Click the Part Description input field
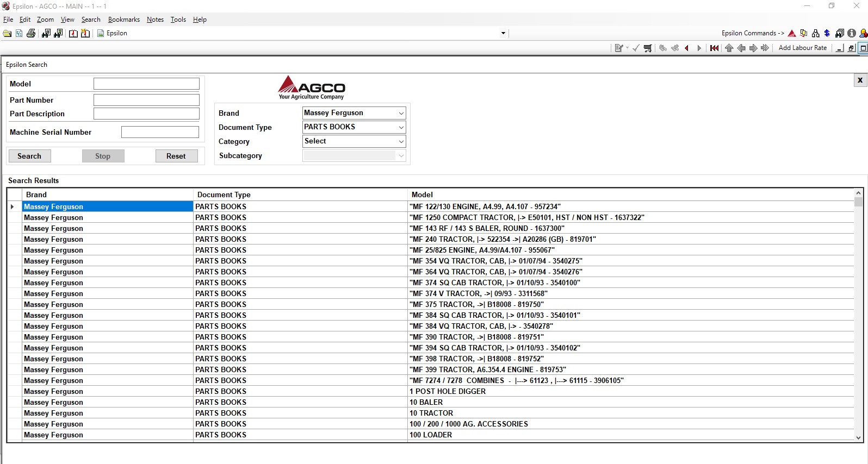The width and height of the screenshot is (868, 464). pos(146,114)
